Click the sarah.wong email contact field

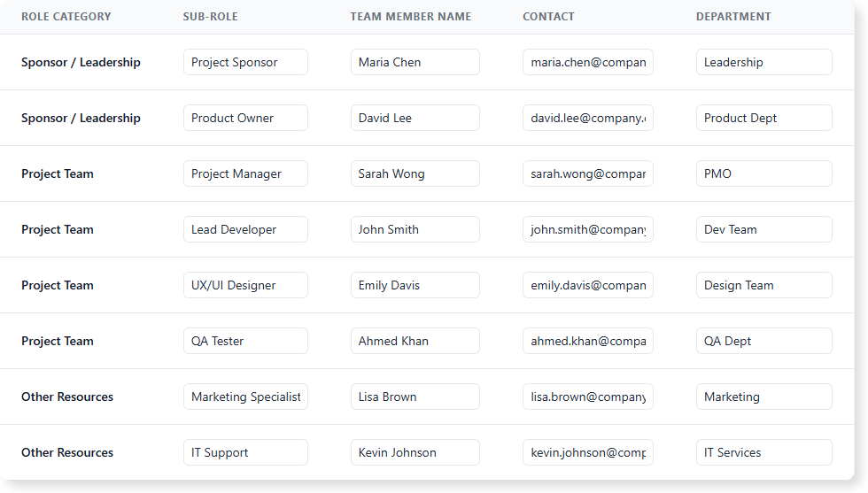(x=587, y=173)
